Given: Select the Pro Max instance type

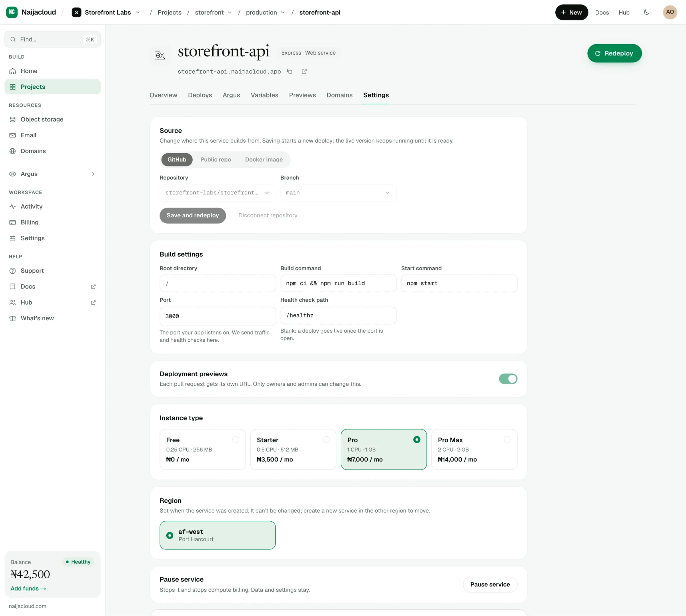Looking at the screenshot, I should [474, 450].
